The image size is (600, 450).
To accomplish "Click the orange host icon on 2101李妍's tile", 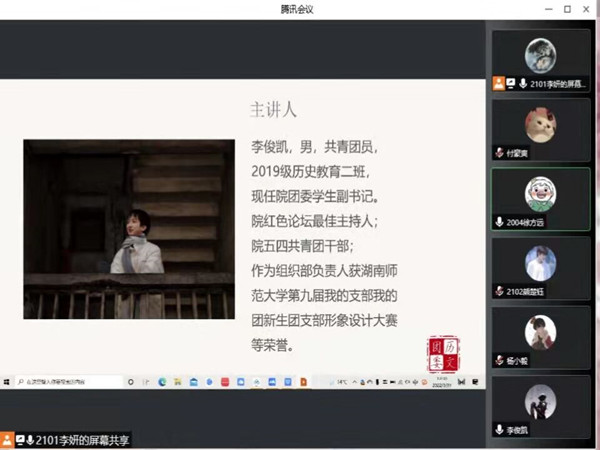I will tap(498, 84).
